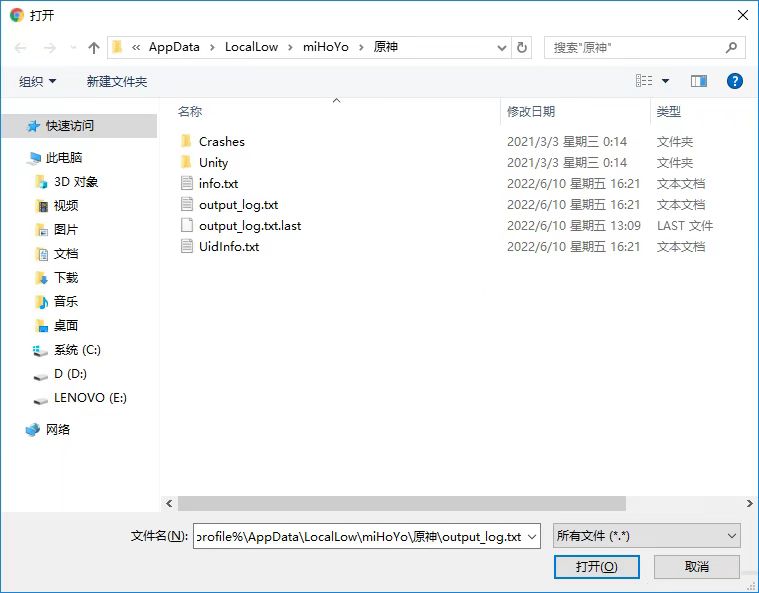Sort by 修改日期 column header
Viewport: 759px width, 593px height.
point(531,112)
